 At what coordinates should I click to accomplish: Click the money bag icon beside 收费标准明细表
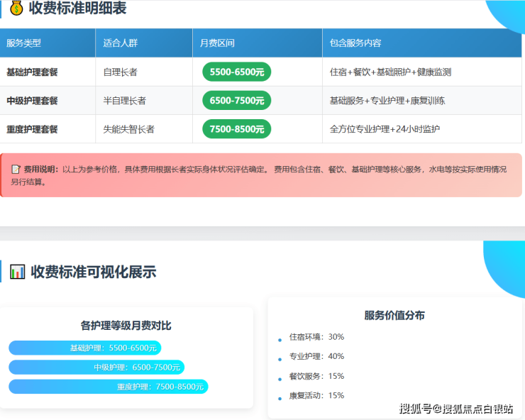pos(16,8)
